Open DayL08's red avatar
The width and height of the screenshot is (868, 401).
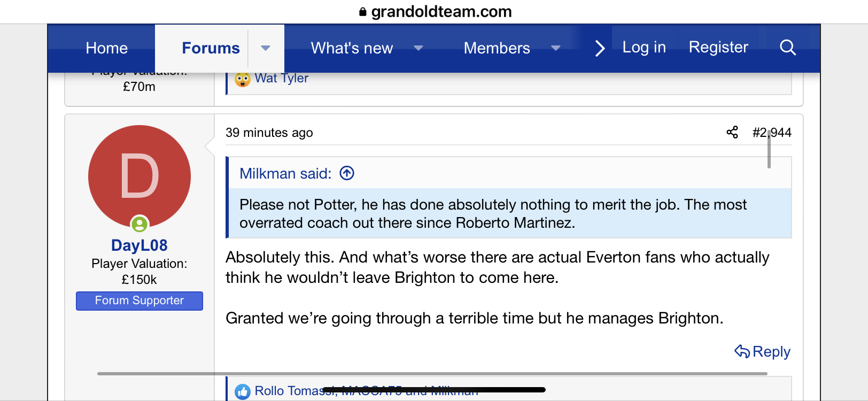coord(139,176)
